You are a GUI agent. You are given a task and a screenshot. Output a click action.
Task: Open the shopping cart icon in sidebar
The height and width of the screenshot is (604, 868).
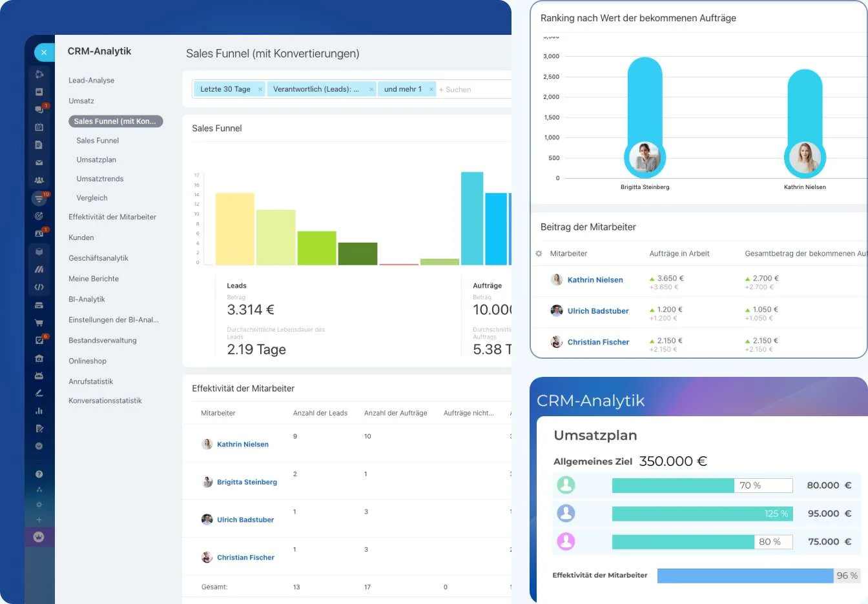point(39,323)
